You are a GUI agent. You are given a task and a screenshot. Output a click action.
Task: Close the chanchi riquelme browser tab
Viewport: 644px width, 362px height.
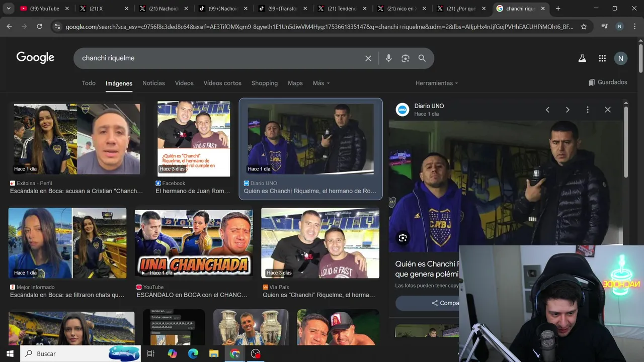(543, 9)
